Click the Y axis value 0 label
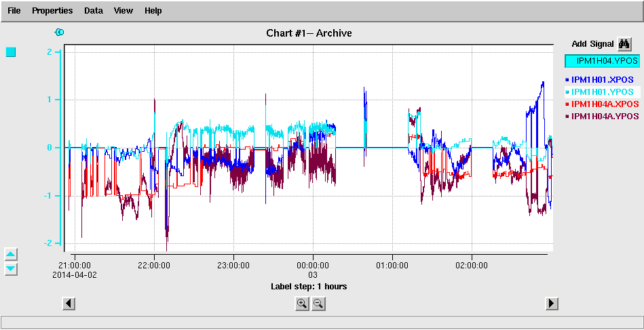 [x=50, y=148]
